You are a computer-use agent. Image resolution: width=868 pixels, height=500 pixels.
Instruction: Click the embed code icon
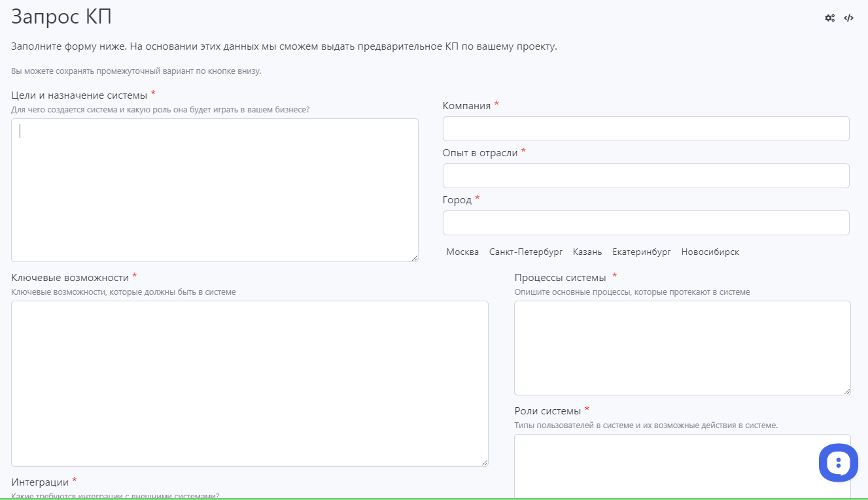tap(848, 18)
